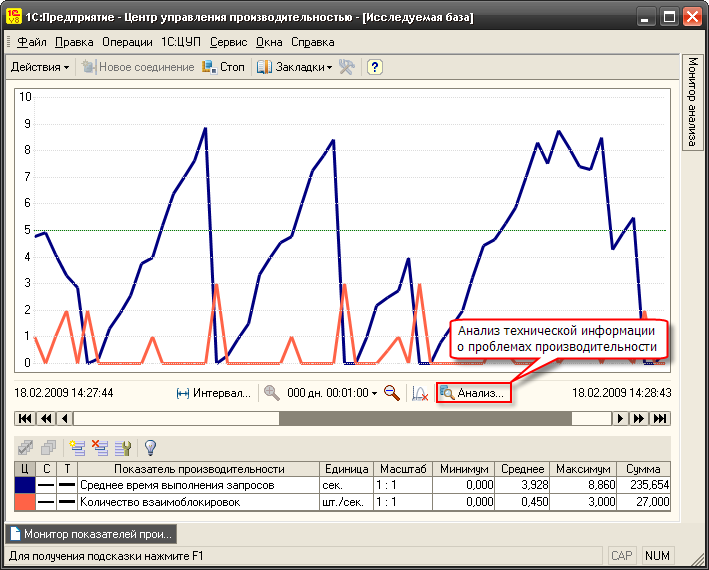Step one backward on the timeline
The image size is (709, 570).
65,419
